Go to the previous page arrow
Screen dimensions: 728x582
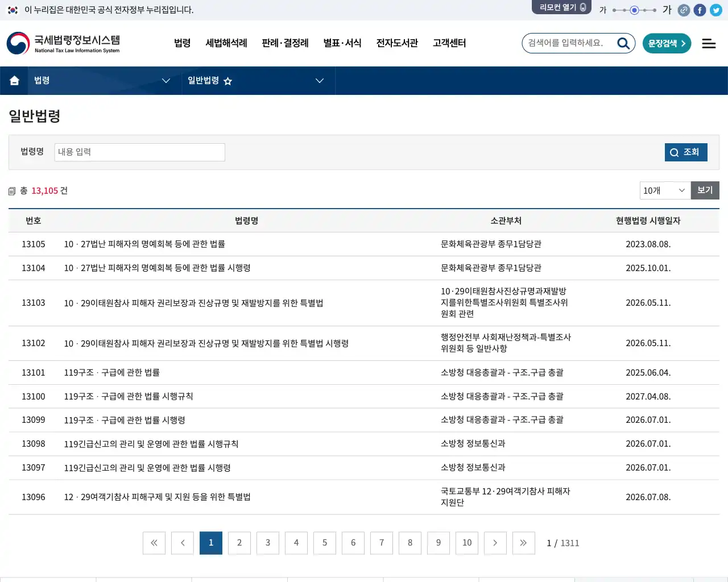click(x=183, y=543)
